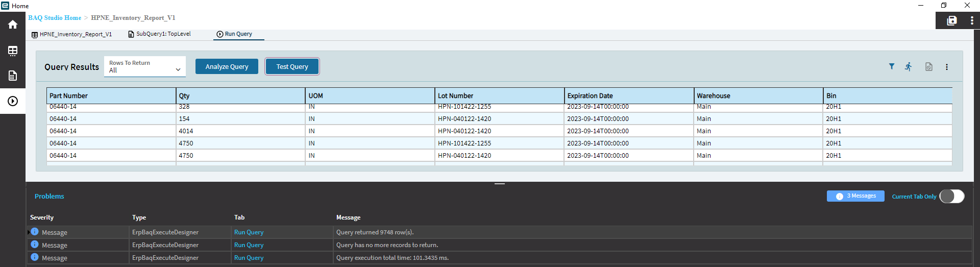
Task: Click the Problems panel heading
Action: click(50, 196)
